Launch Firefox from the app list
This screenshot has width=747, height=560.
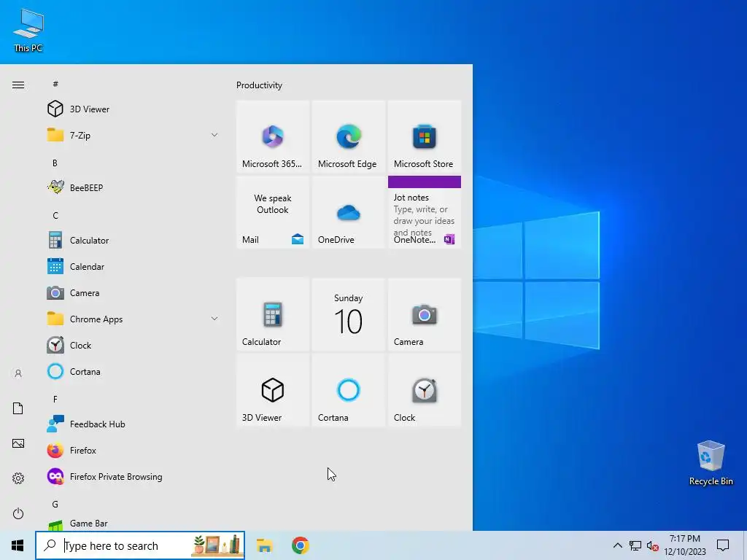click(x=133, y=451)
